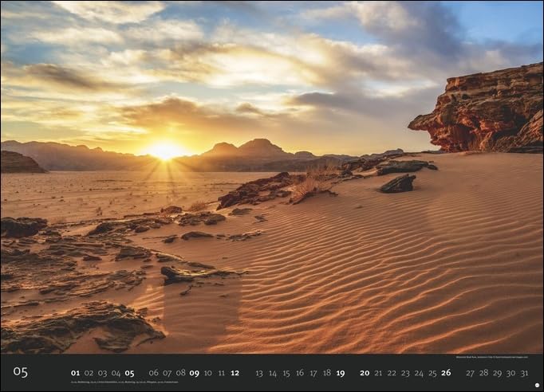Select day 14 in the date row
544x392 pixels.
(273, 374)
